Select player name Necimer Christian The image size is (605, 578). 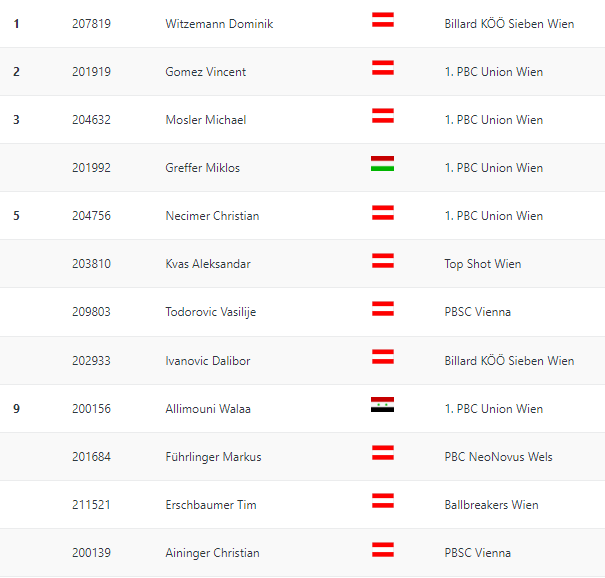click(x=212, y=216)
